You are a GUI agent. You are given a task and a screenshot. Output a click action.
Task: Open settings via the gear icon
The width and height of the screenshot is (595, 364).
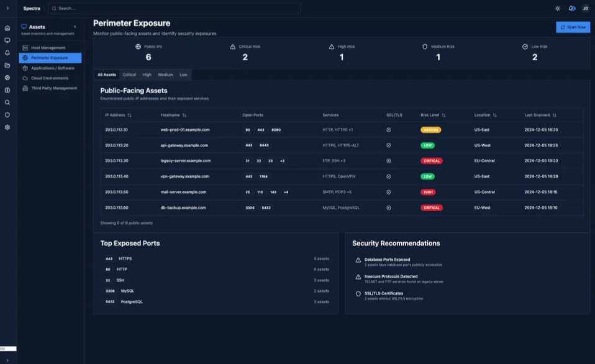click(x=7, y=127)
